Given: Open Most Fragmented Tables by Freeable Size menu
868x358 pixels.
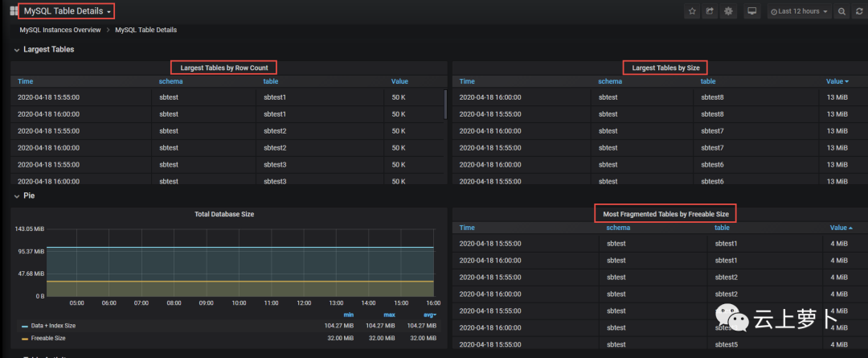Looking at the screenshot, I should (666, 213).
